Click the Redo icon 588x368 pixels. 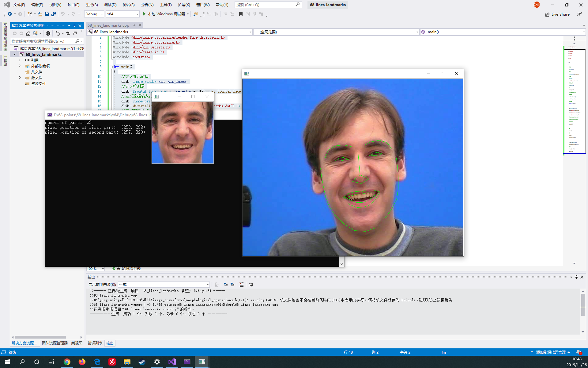[x=73, y=14]
